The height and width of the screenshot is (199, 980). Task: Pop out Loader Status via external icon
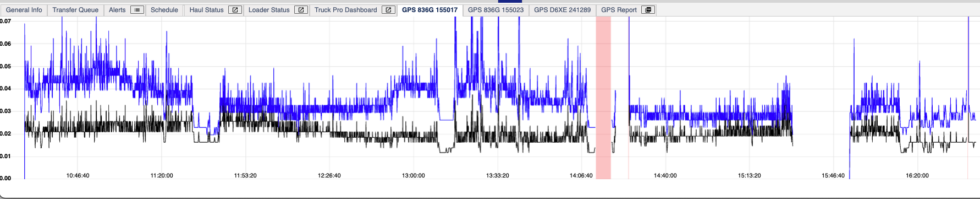click(301, 10)
